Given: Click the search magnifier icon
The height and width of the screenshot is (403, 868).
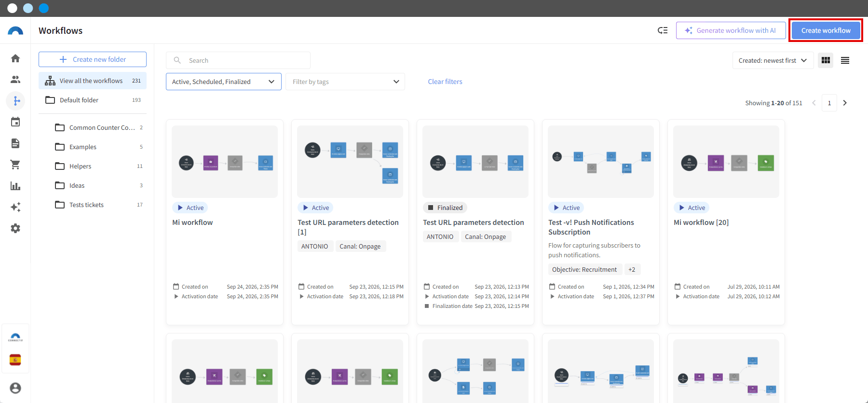Looking at the screenshot, I should click(x=177, y=60).
